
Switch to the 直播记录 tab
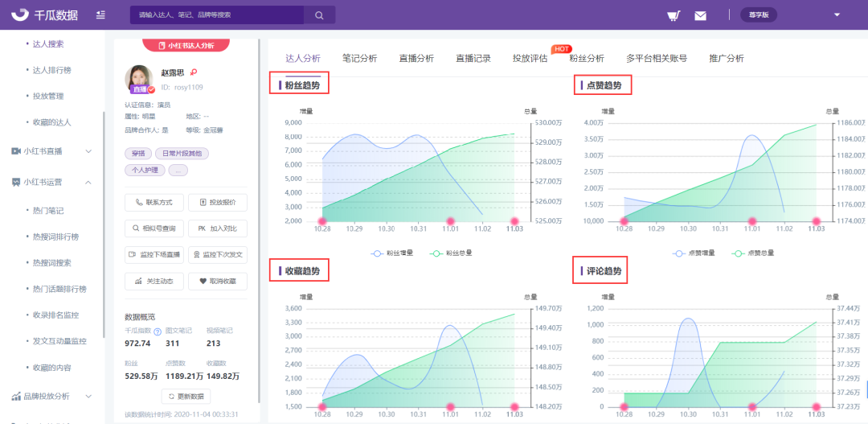pos(473,58)
